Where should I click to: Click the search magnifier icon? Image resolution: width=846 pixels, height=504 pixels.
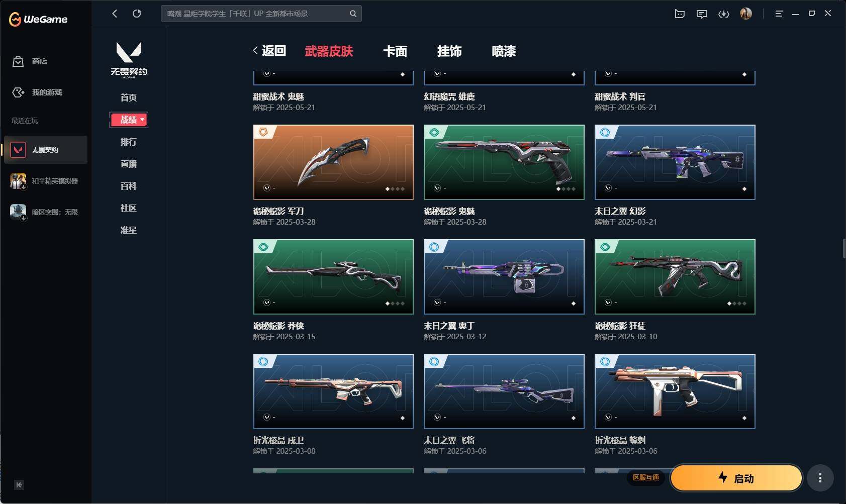click(353, 14)
